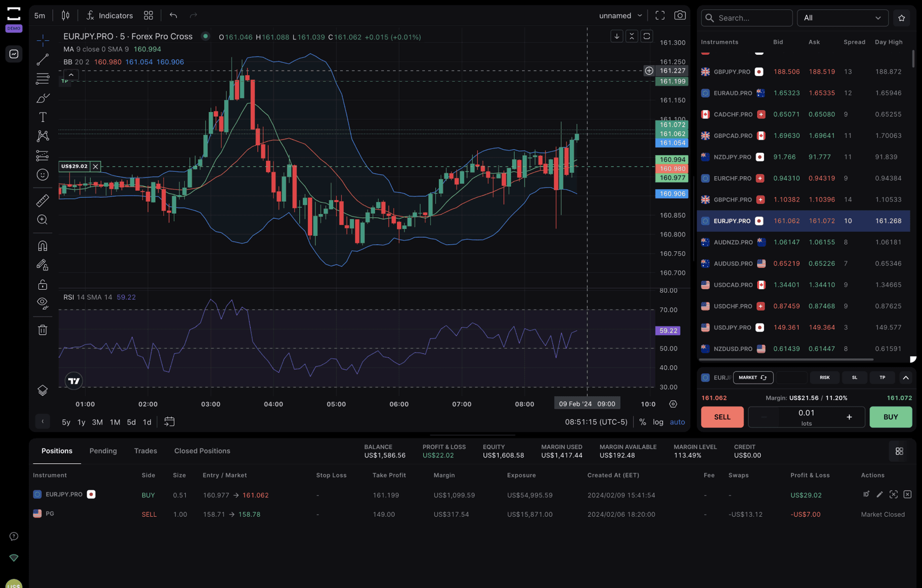
Task: Select the Text annotation tool
Action: (x=42, y=117)
